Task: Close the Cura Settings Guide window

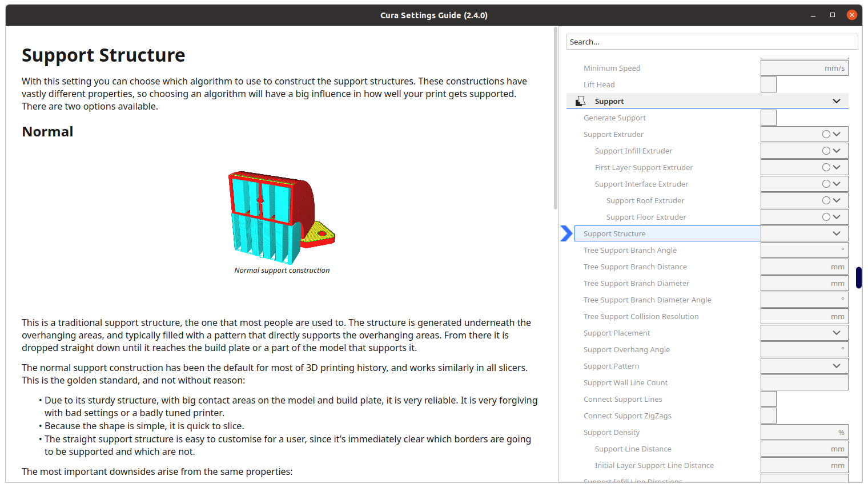Action: 852,15
